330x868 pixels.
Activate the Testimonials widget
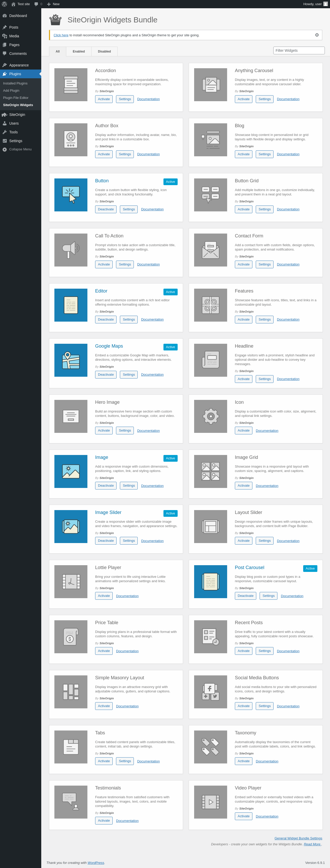104,820
